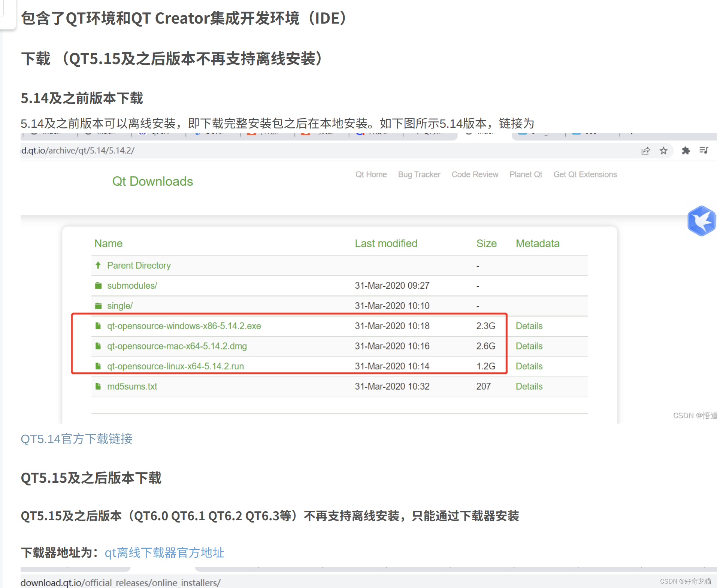Select date 31-Mar-2020 10:32
Viewport: 717px width, 588px height.
pos(392,387)
